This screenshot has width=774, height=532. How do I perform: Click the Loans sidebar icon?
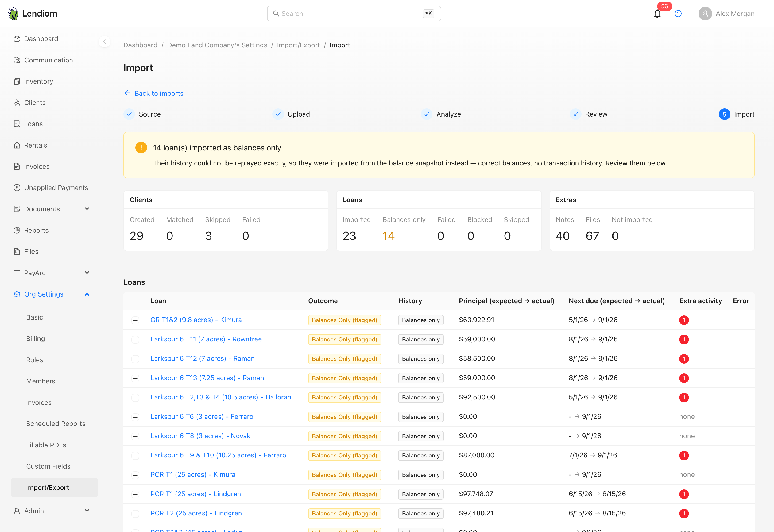click(17, 124)
